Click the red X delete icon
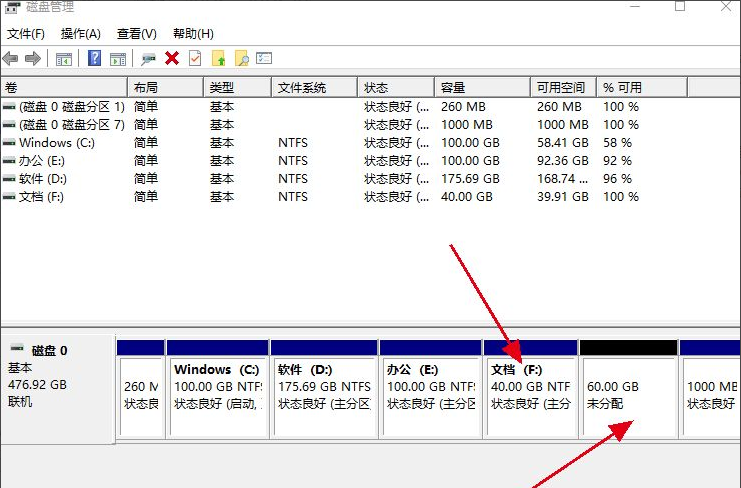 172,59
